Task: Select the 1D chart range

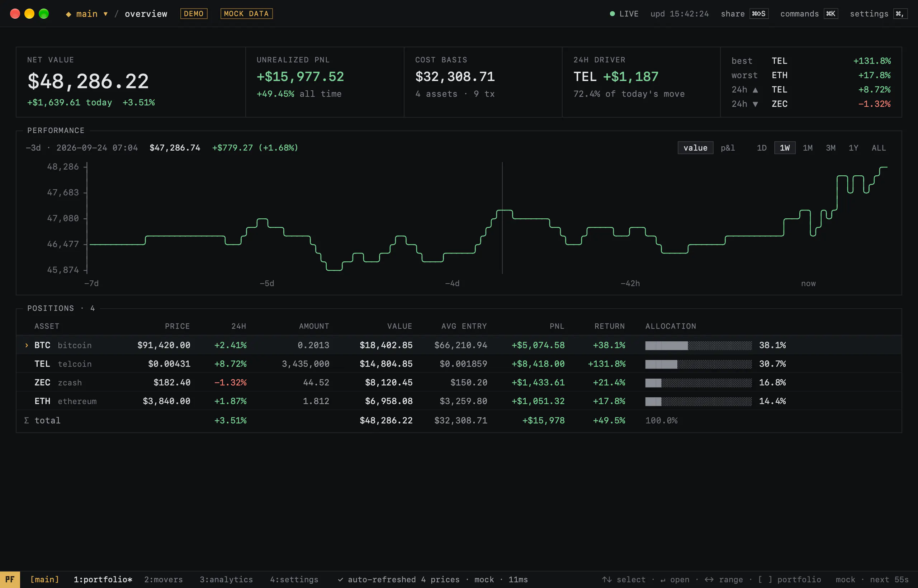Action: coord(761,148)
